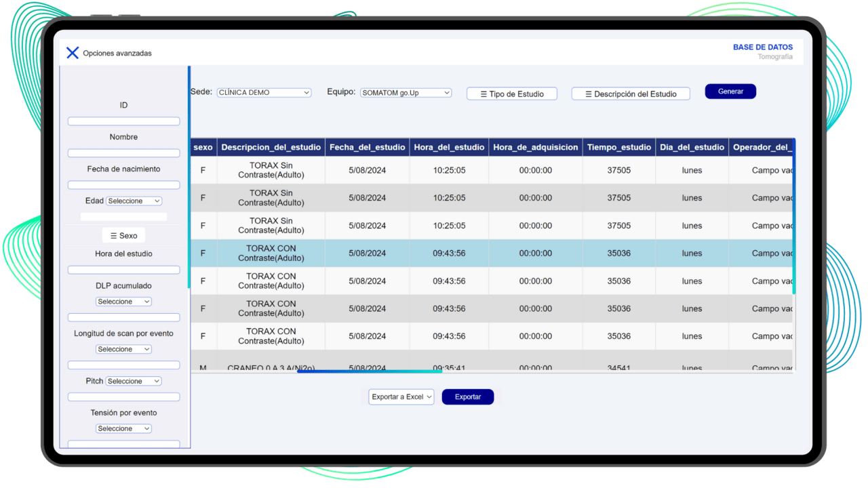Open the Edad Seleccione dropdown
The width and height of the screenshot is (868, 488).
tap(134, 201)
